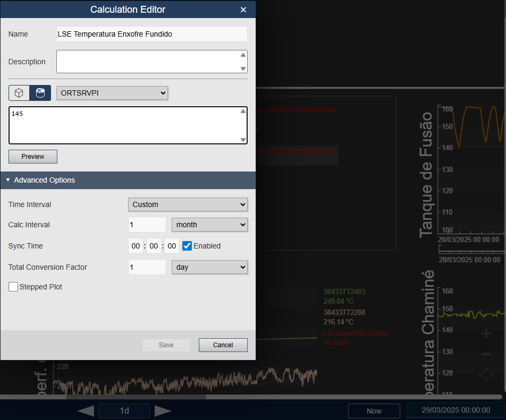Enable the Stepped Plot checkbox
Screen dimensions: 506x420
point(13,287)
